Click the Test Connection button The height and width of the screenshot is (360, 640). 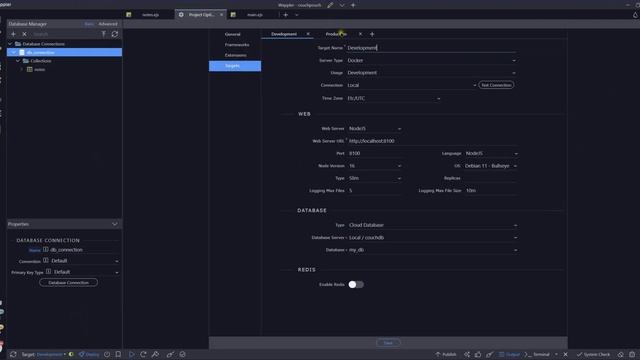[x=496, y=85]
